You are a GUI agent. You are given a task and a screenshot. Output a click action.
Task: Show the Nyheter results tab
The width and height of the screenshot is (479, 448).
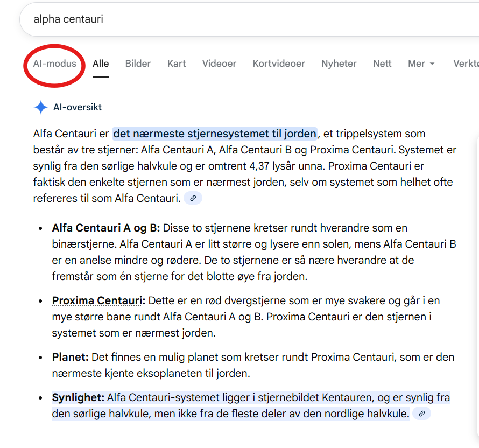pos(339,64)
